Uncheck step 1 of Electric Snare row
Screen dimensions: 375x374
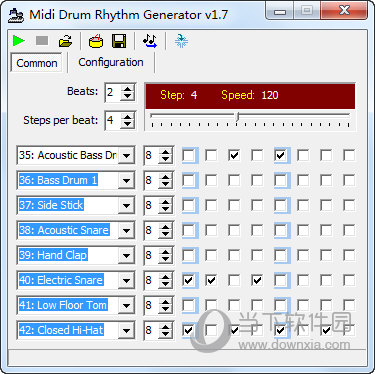coord(189,280)
